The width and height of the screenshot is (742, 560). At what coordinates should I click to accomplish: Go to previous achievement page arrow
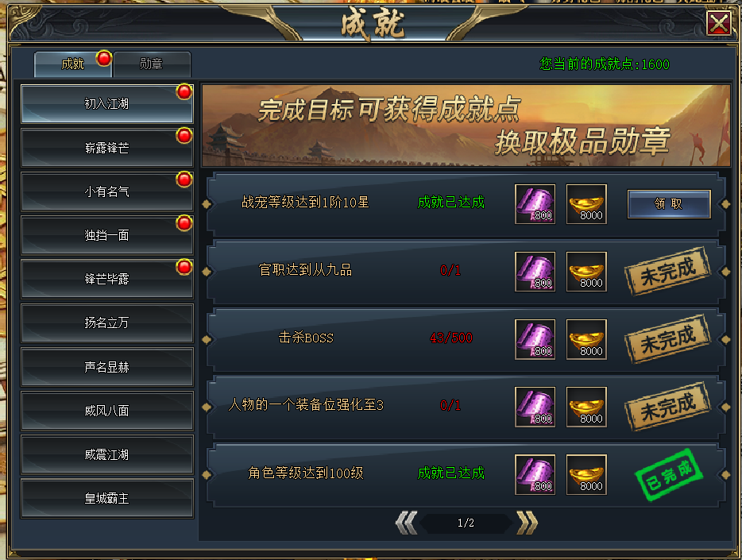click(x=407, y=523)
